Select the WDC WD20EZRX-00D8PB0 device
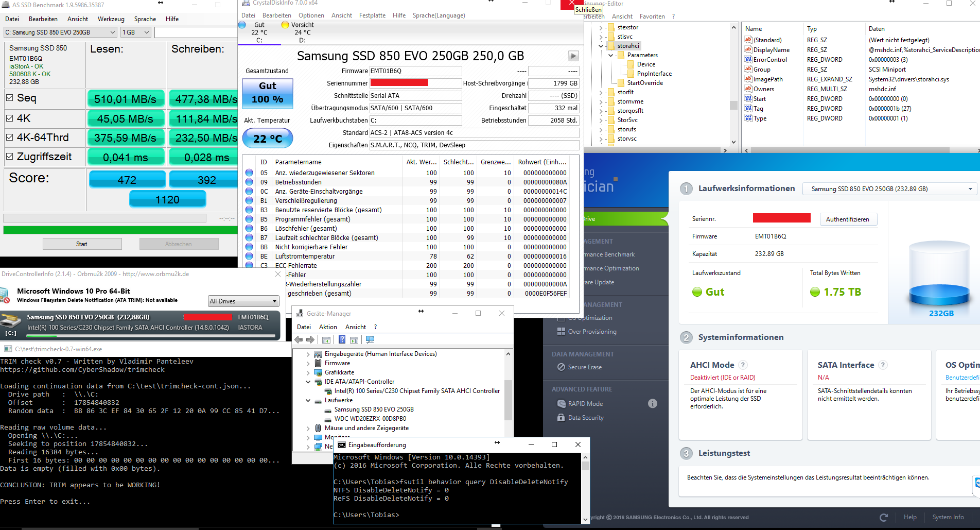 pos(370,419)
